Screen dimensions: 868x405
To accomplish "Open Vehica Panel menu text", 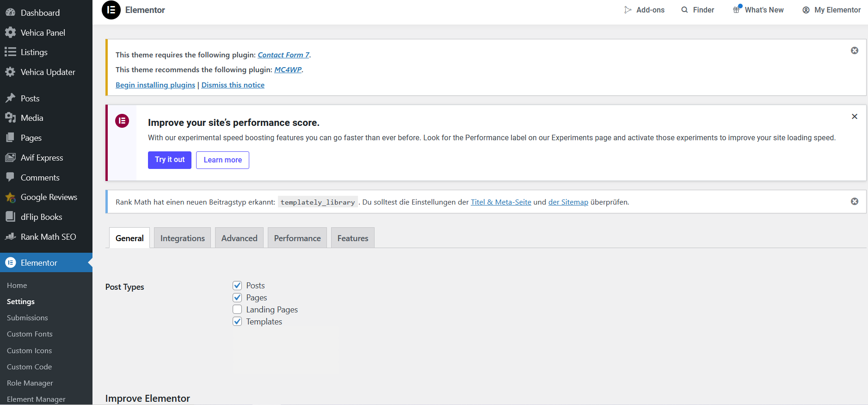I will (43, 32).
